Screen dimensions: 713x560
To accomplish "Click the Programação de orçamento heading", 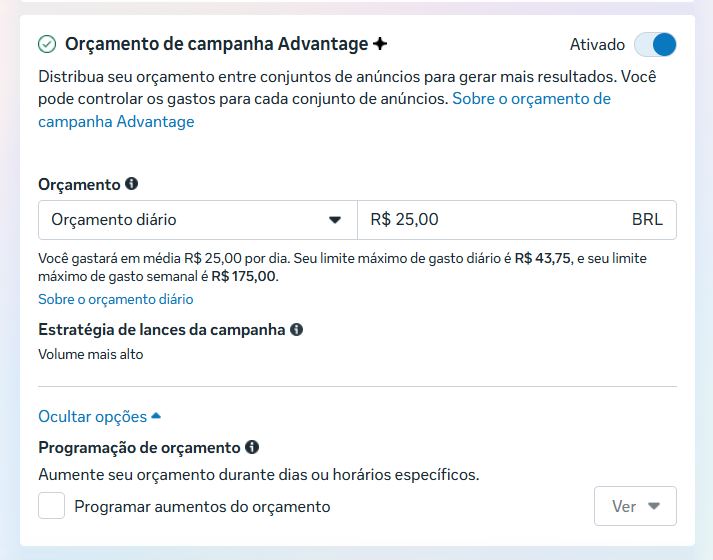I will point(139,447).
